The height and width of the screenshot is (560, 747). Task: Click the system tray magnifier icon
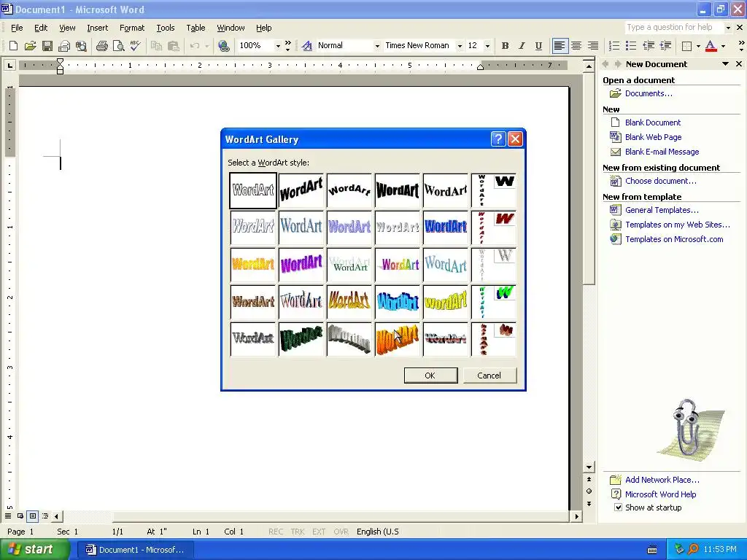tap(693, 550)
